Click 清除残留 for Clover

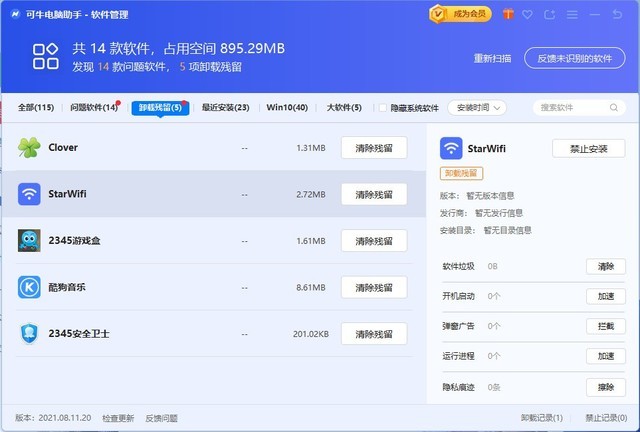tap(374, 148)
